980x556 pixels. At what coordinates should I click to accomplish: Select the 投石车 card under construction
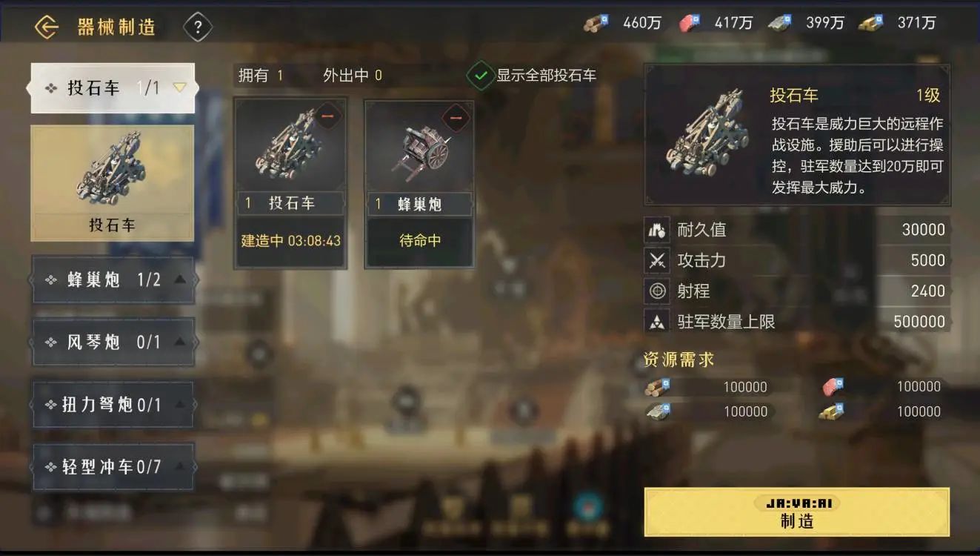click(x=290, y=183)
